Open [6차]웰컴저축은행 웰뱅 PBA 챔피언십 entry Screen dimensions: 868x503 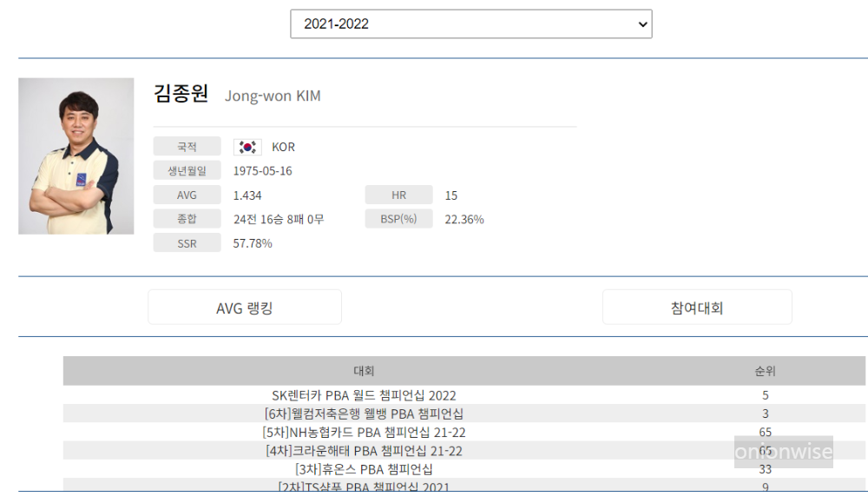[365, 414]
